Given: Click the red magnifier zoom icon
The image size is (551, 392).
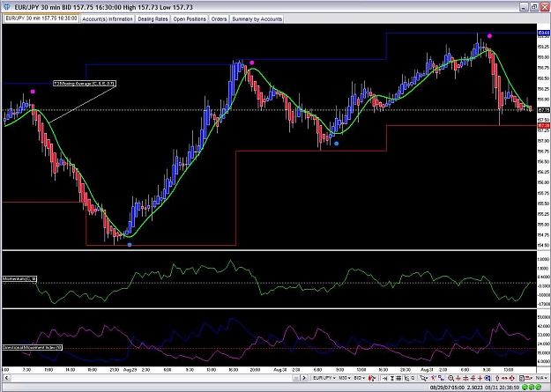Looking at the screenshot, I should point(450,378).
